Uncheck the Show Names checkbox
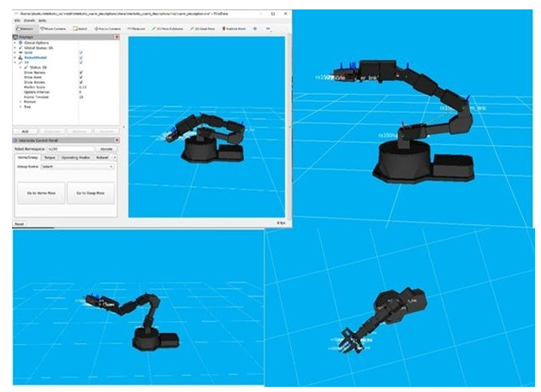541x392 pixels. point(80,73)
